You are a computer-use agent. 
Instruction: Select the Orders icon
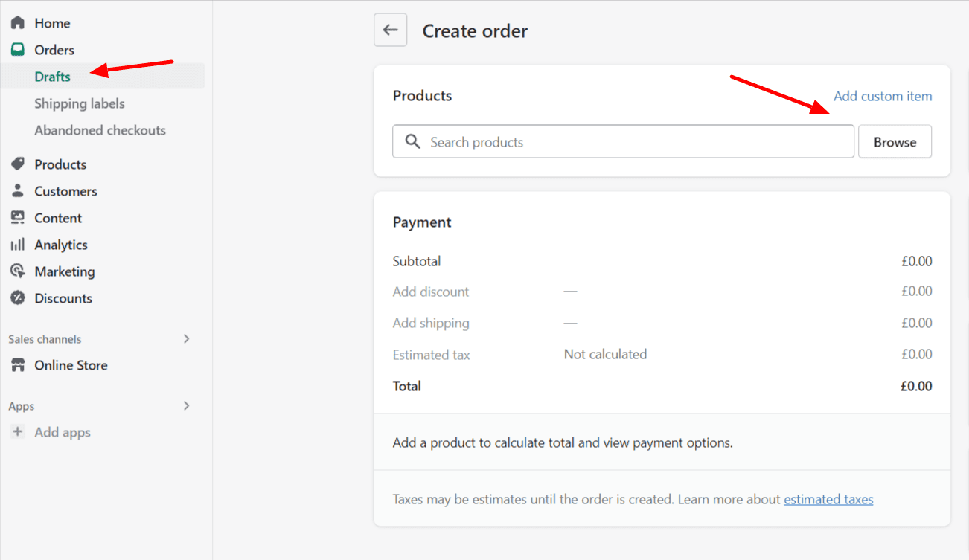17,49
